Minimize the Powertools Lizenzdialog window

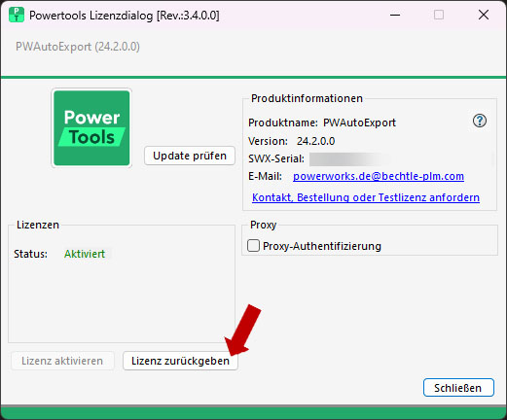pyautogui.click(x=395, y=15)
